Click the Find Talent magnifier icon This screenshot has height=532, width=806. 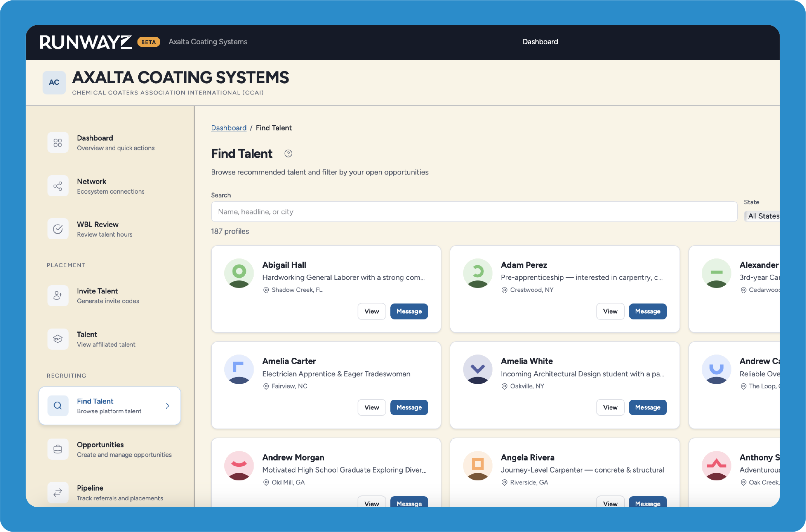tap(58, 405)
